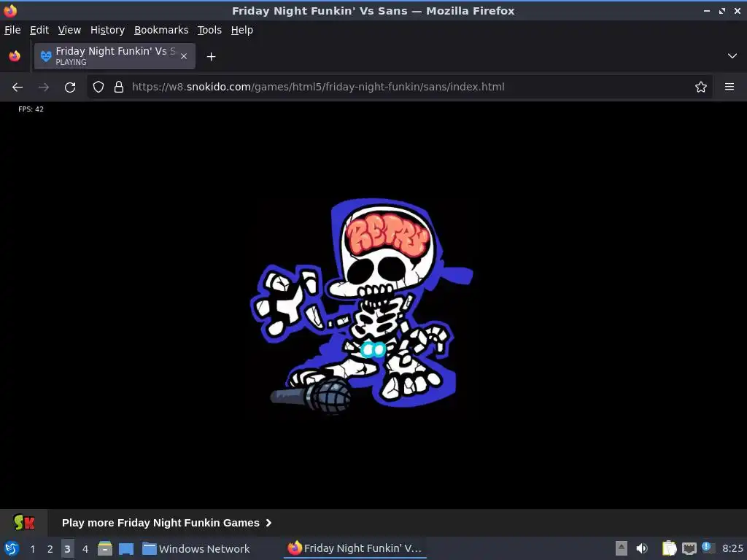Open the Tools menu
The width and height of the screenshot is (747, 560).
click(x=209, y=30)
